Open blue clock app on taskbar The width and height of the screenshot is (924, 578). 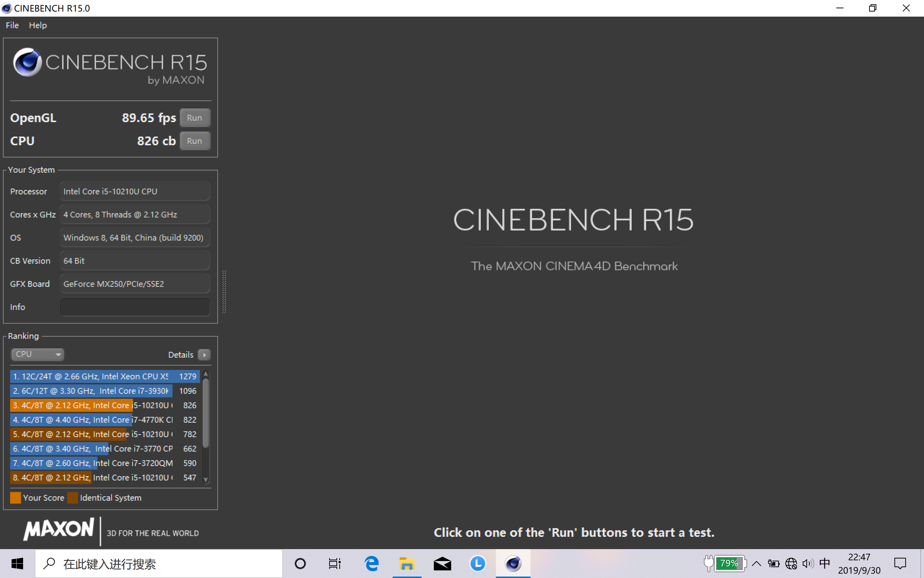click(478, 564)
